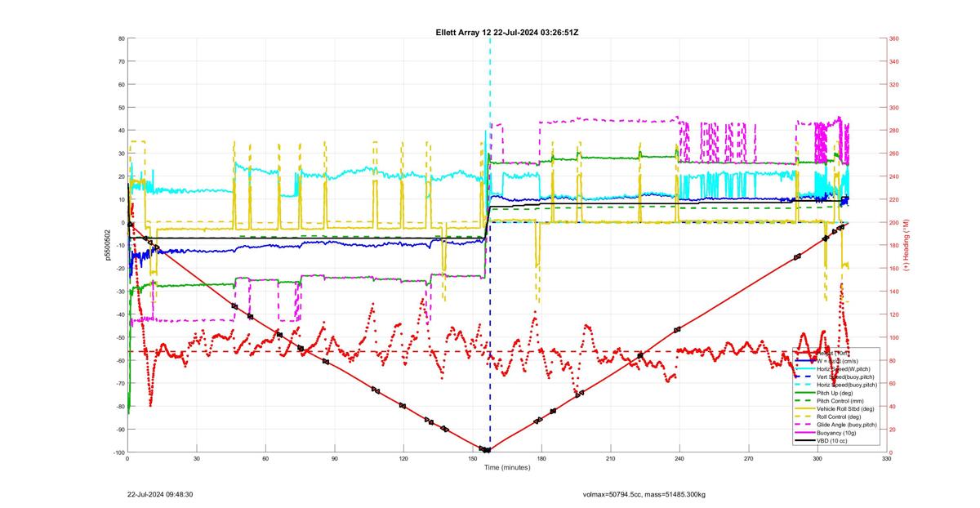Click x-axis tick label '330'
Image resolution: width=980 pixels, height=508 pixels.
887,459
